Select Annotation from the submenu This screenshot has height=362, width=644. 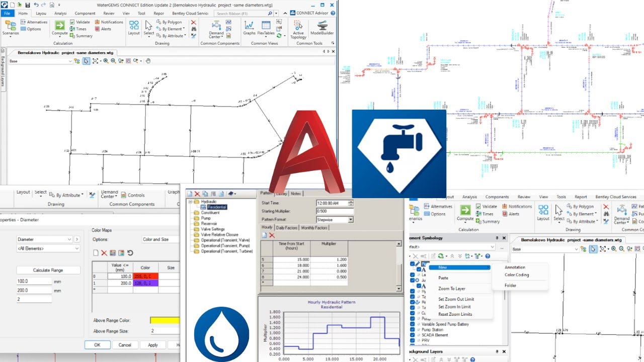(x=515, y=267)
